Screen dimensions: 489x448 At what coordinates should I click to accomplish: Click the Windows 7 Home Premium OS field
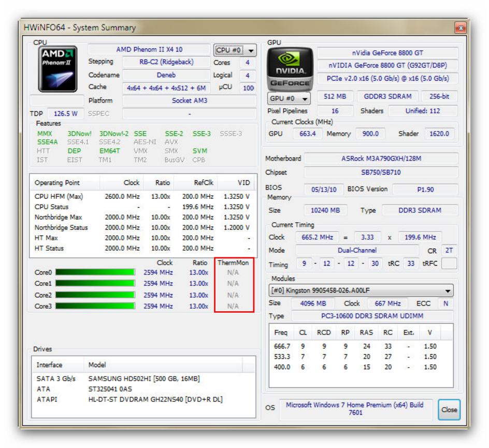tap(355, 409)
